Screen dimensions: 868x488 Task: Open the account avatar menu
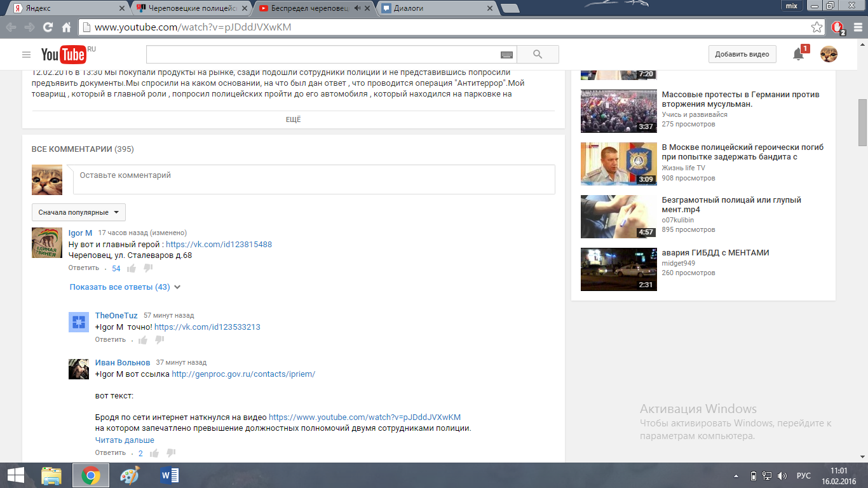(x=829, y=55)
